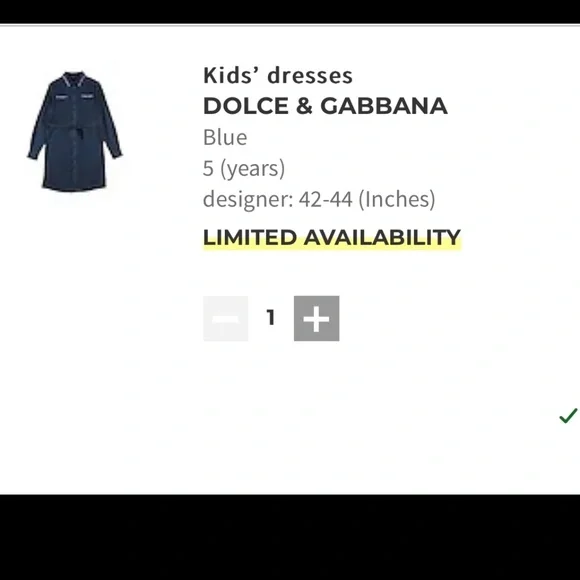This screenshot has height=580, width=580.
Task: Open the blue dress product thumbnail
Action: coord(75,131)
